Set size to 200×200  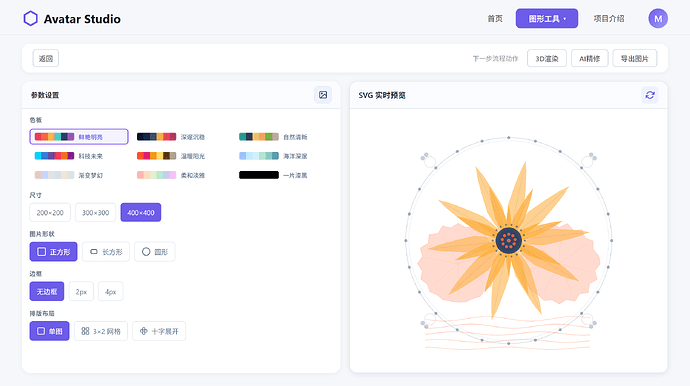tap(50, 212)
